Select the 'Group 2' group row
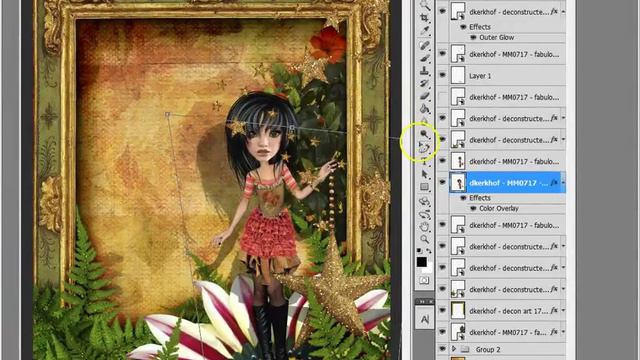Viewport: 640px width, 360px height. 501,349
